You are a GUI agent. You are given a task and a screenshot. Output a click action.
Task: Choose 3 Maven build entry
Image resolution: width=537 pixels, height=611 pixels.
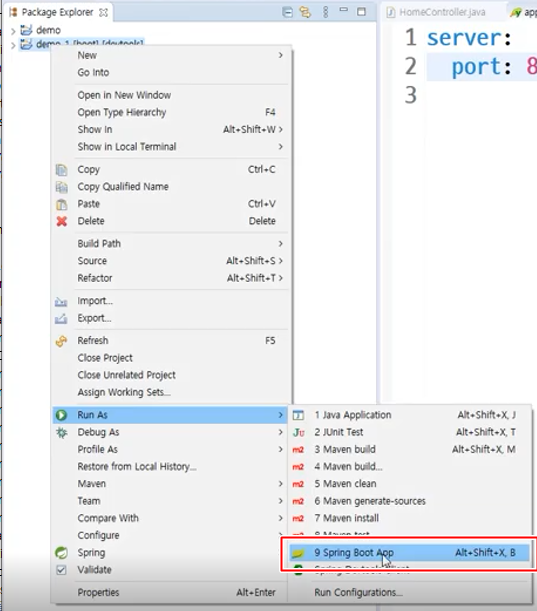[409, 449]
